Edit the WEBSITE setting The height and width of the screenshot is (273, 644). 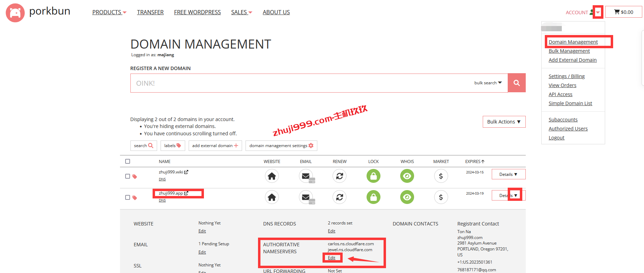[202, 231]
